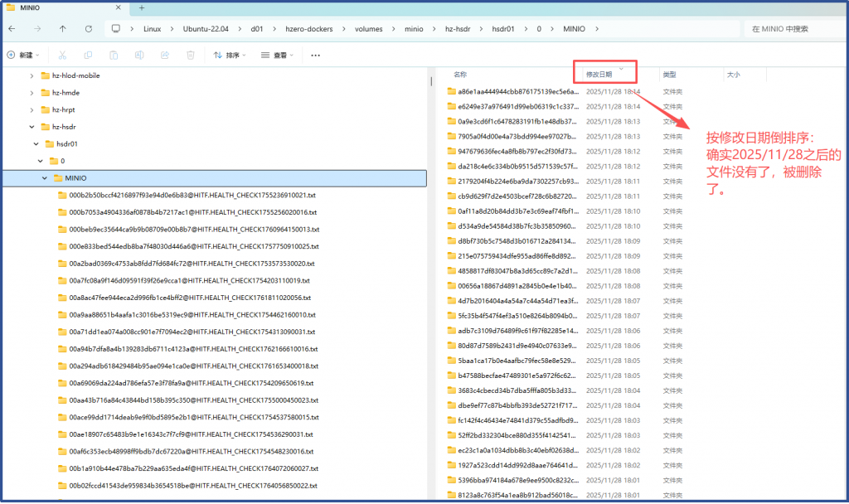Viewport: 849px width, 504px height.
Task: Open the 排序 sort dropdown
Action: click(230, 56)
